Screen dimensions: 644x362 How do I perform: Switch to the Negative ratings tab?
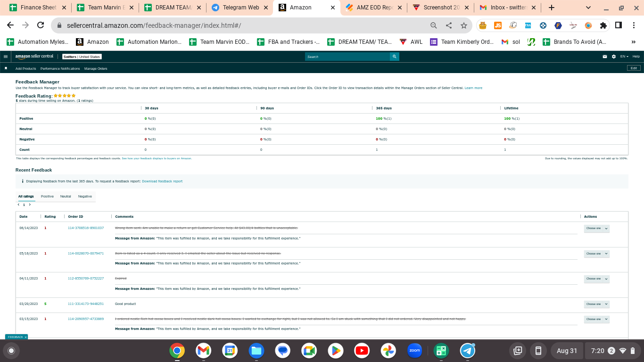pos(85,196)
